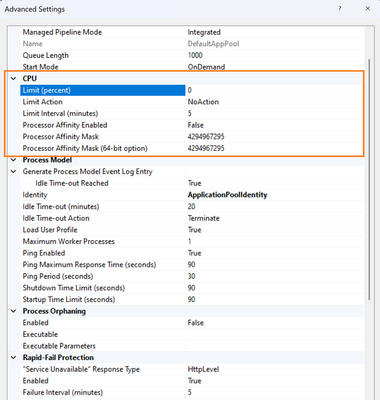
Task: Select the Maximum Worker Processes row
Action: click(192, 241)
